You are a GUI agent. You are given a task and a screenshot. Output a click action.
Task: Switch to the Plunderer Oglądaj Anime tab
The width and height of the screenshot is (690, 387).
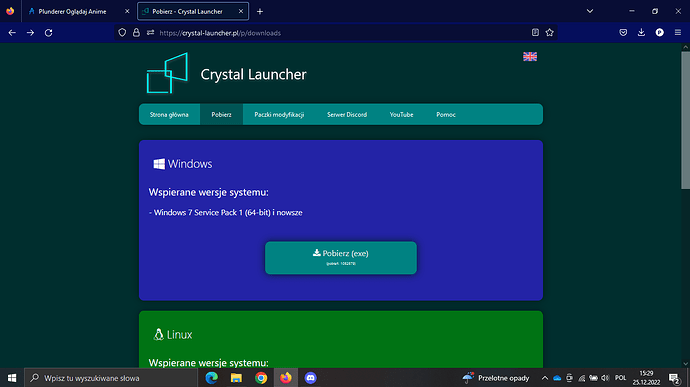(x=77, y=11)
